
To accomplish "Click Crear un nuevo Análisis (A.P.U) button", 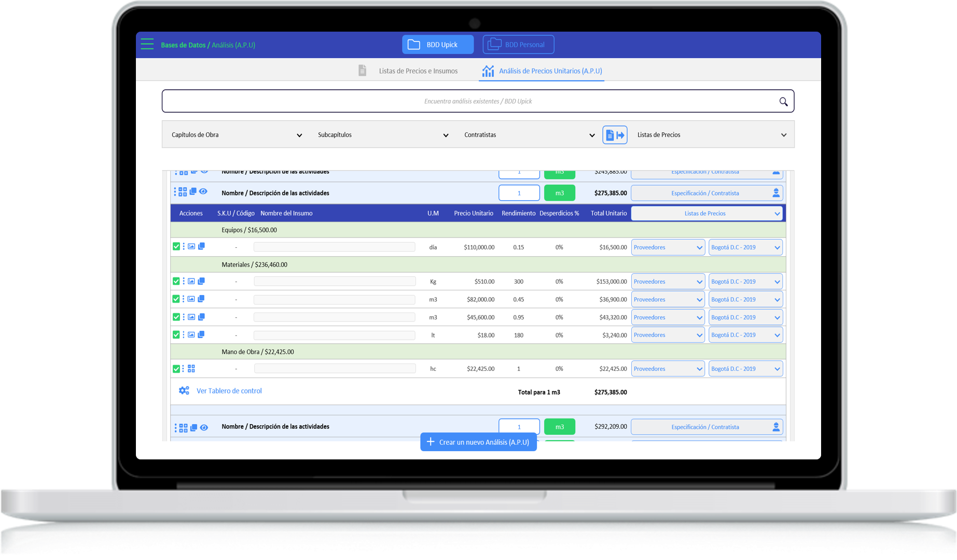I will click(x=478, y=442).
